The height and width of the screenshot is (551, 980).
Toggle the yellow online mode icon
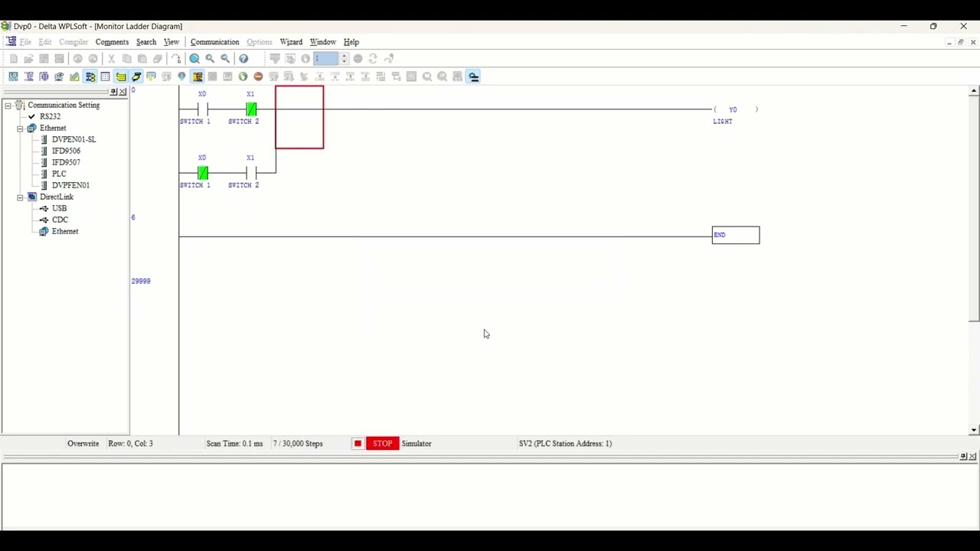click(x=121, y=77)
